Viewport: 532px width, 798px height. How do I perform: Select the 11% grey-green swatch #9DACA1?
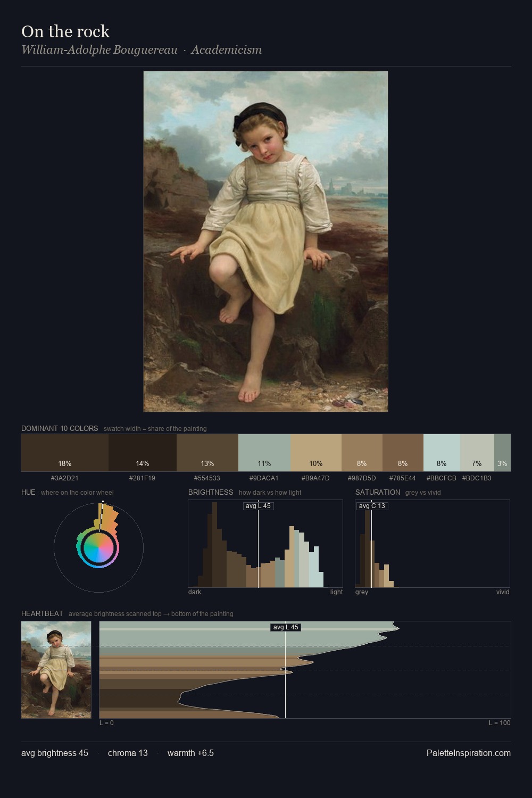coord(264,453)
